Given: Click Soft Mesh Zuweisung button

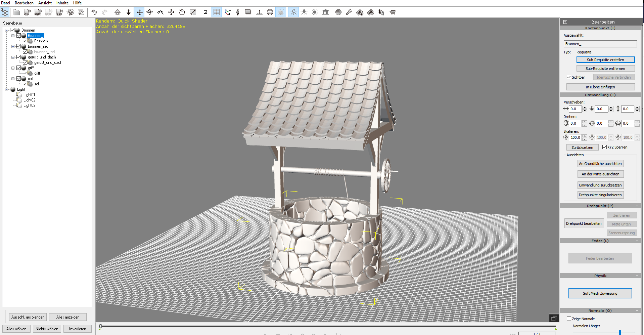Looking at the screenshot, I should pos(600,293).
